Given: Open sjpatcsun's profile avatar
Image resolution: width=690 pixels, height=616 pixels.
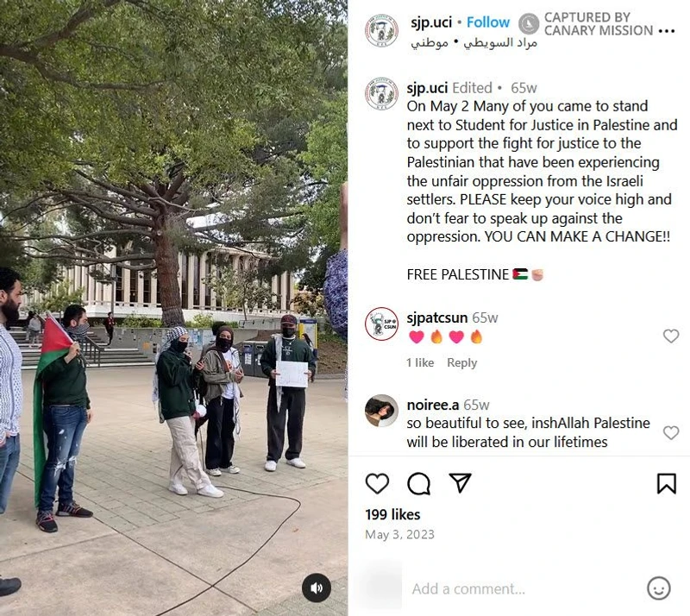Looking at the screenshot, I should (x=381, y=324).
